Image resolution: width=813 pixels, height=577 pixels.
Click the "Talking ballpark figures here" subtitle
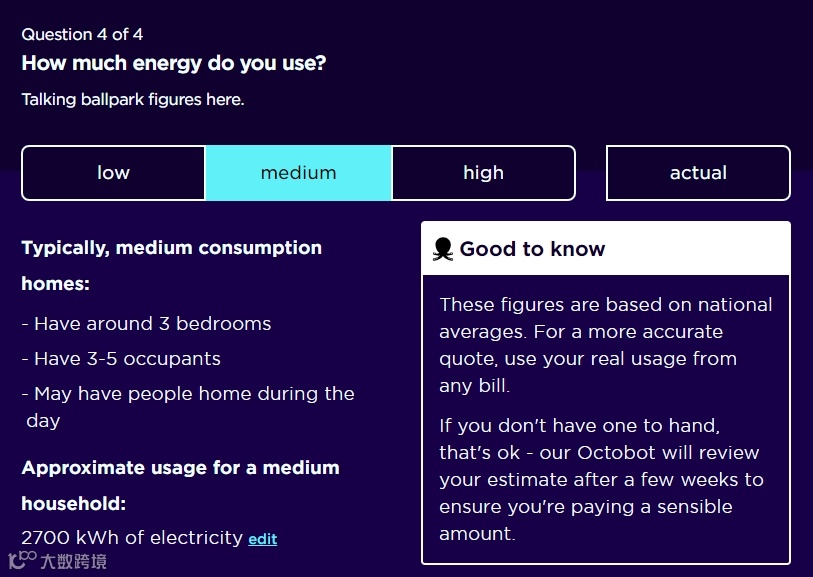coord(133,99)
